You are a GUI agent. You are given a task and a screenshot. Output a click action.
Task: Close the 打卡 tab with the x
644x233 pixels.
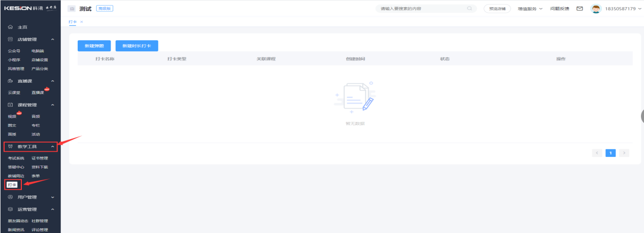(81, 22)
